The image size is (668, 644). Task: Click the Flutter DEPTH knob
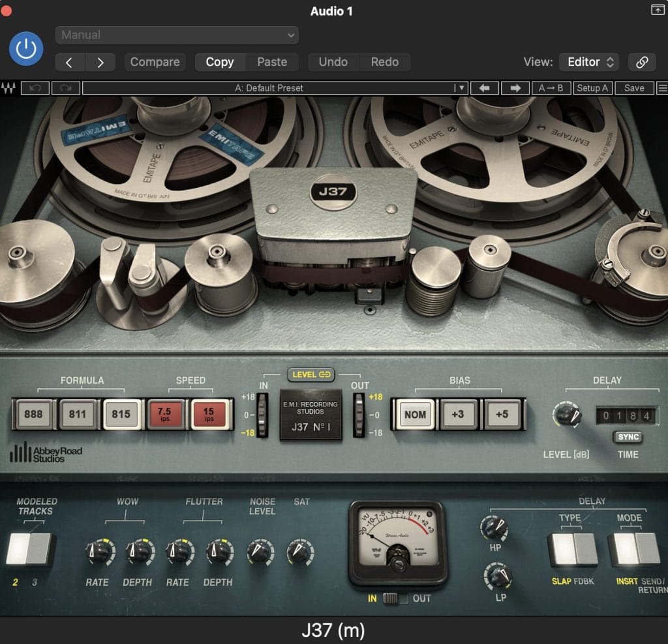pos(219,552)
